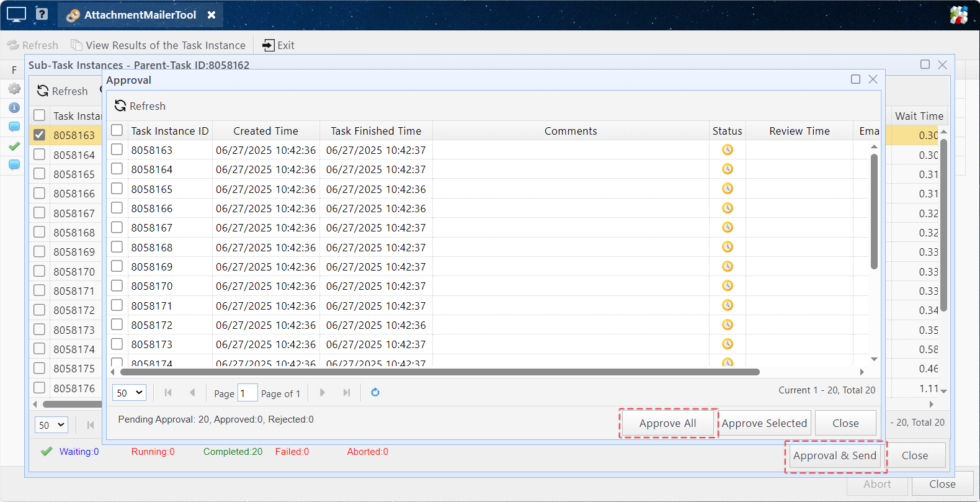
Task: Sort by the Task Finished Time column header
Action: (x=376, y=131)
